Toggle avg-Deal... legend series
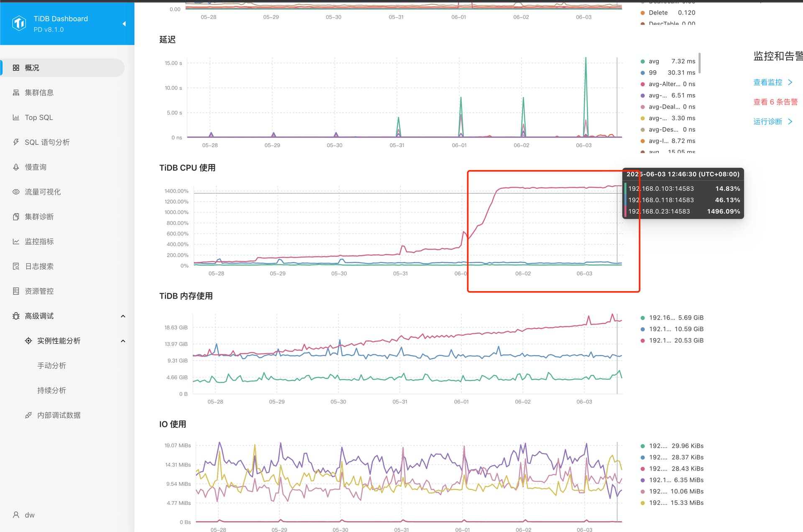 [x=668, y=107]
